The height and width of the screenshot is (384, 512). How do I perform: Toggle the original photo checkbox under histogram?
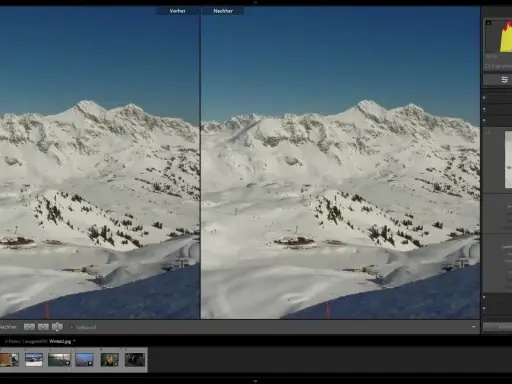[x=487, y=66]
